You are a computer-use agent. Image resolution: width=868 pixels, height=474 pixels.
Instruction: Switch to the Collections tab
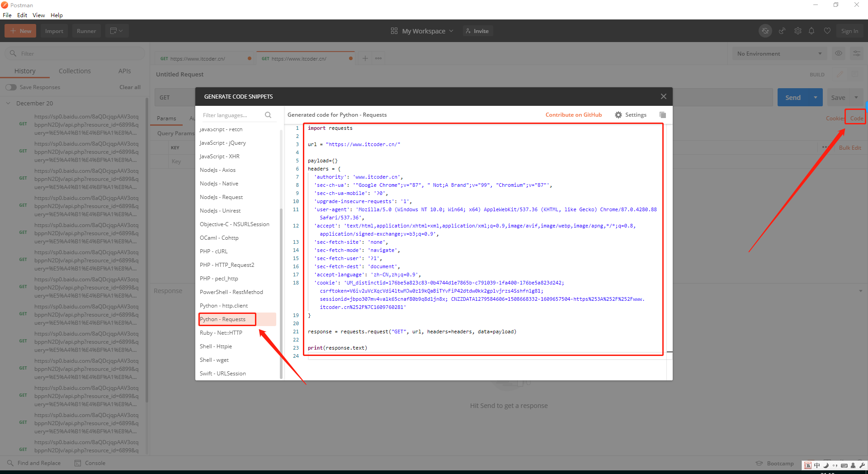pyautogui.click(x=75, y=71)
